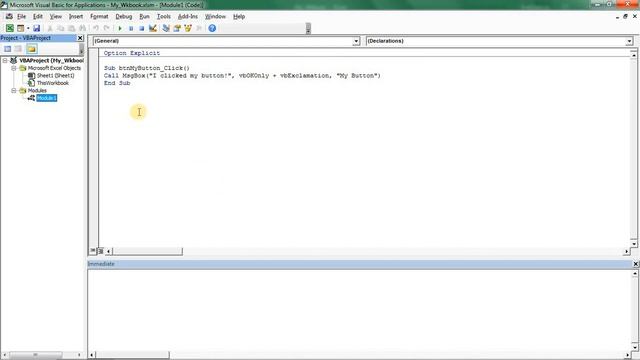Click Immediate window scroll up arrow
This screenshot has width=640, height=360.
point(635,273)
